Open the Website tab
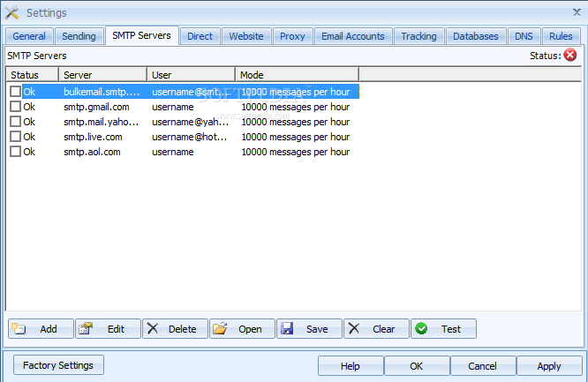588x382 pixels. (246, 36)
